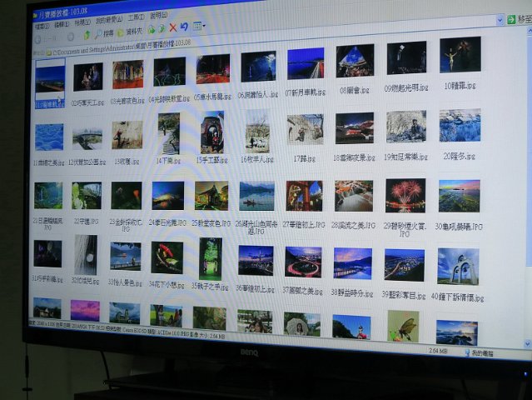Screen dimensions: 532x400
Task: Click the address bar path field
Action: pos(271,37)
